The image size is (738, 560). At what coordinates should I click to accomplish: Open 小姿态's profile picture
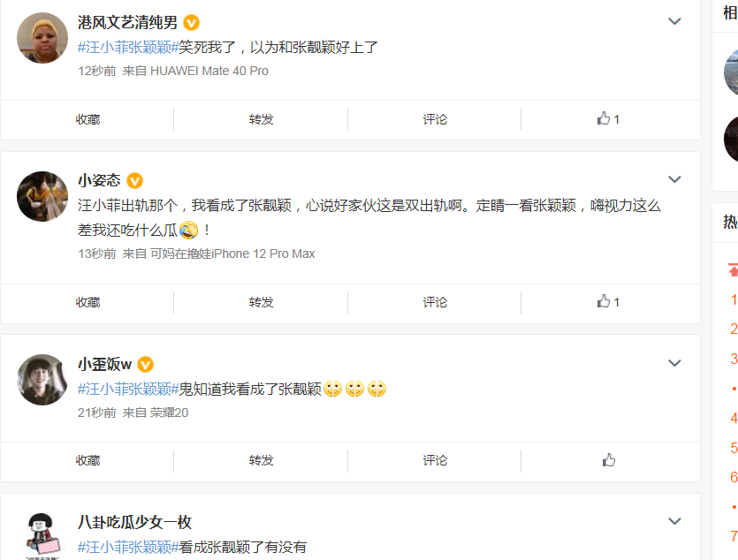tap(42, 196)
